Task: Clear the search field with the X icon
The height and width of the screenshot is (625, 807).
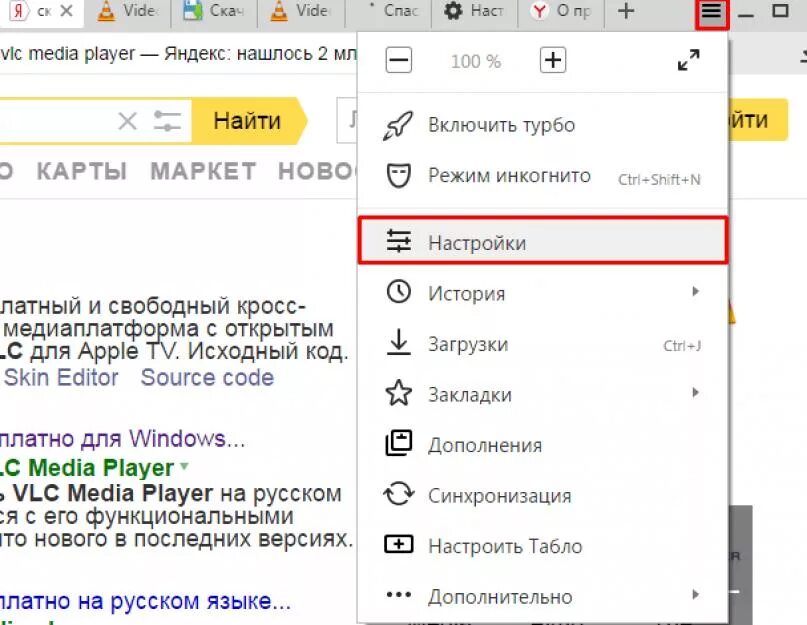Action: click(x=127, y=121)
